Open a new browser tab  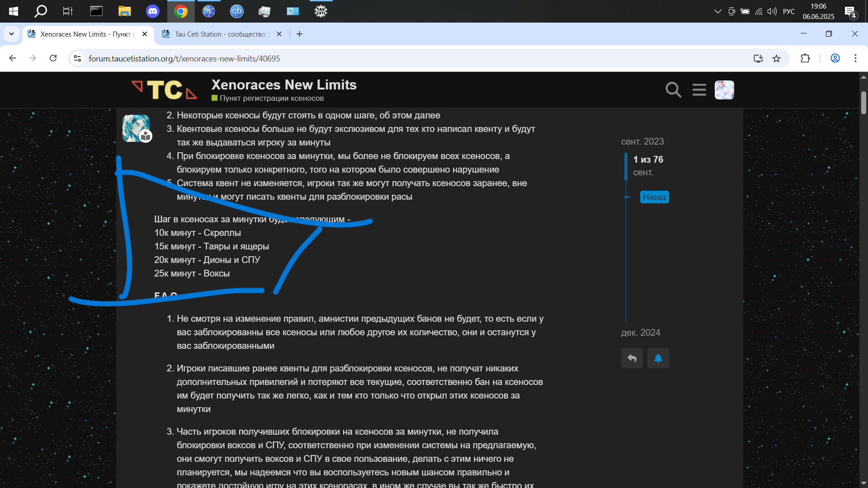299,34
